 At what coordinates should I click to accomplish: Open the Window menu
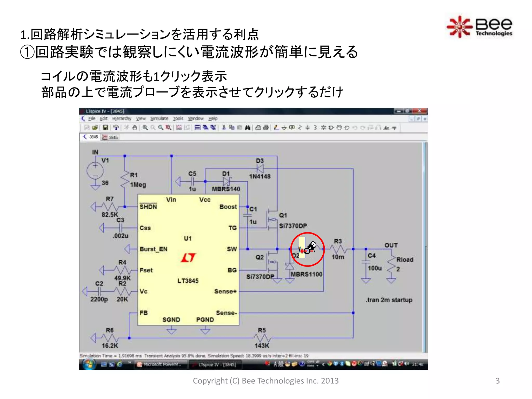(196, 118)
